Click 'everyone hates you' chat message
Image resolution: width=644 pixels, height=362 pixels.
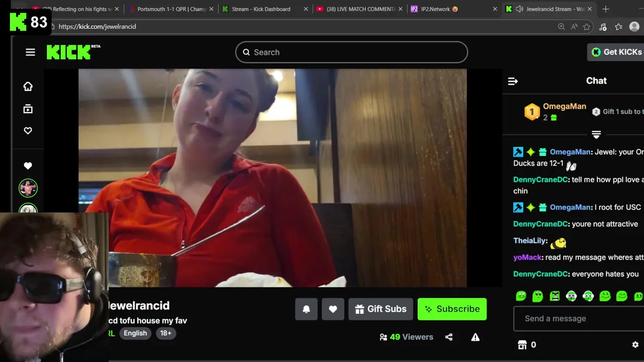pos(605,274)
